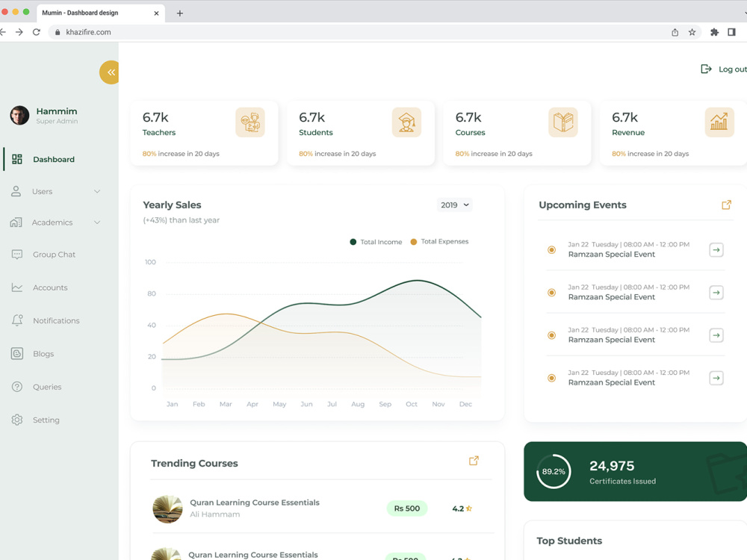Open Setting in the sidebar
The width and height of the screenshot is (747, 560).
[x=46, y=420]
